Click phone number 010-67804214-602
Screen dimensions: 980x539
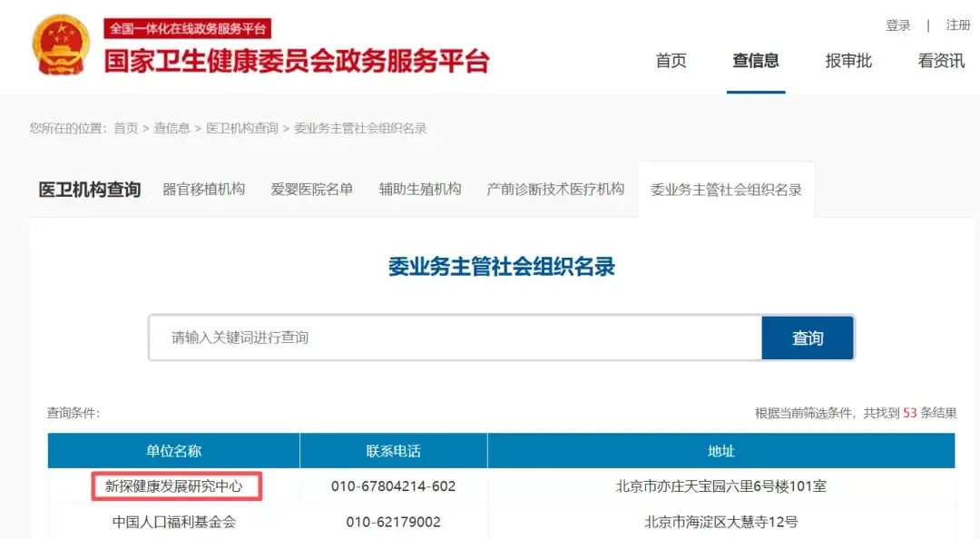(394, 486)
